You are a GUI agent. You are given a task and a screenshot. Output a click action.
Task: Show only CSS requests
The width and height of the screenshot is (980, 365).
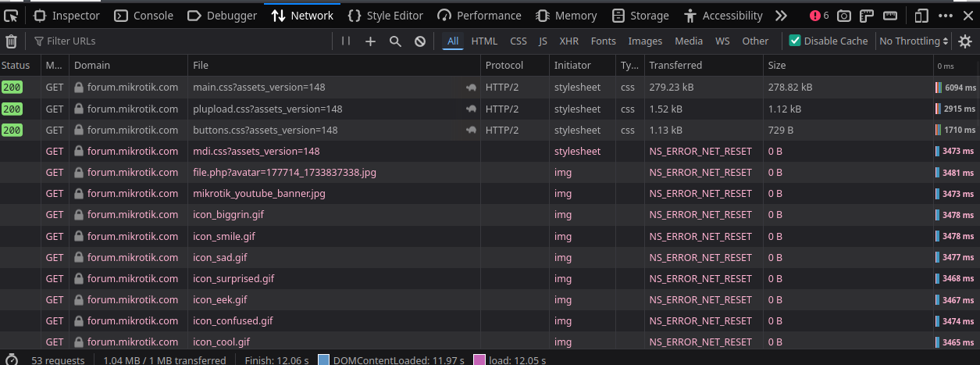point(518,41)
